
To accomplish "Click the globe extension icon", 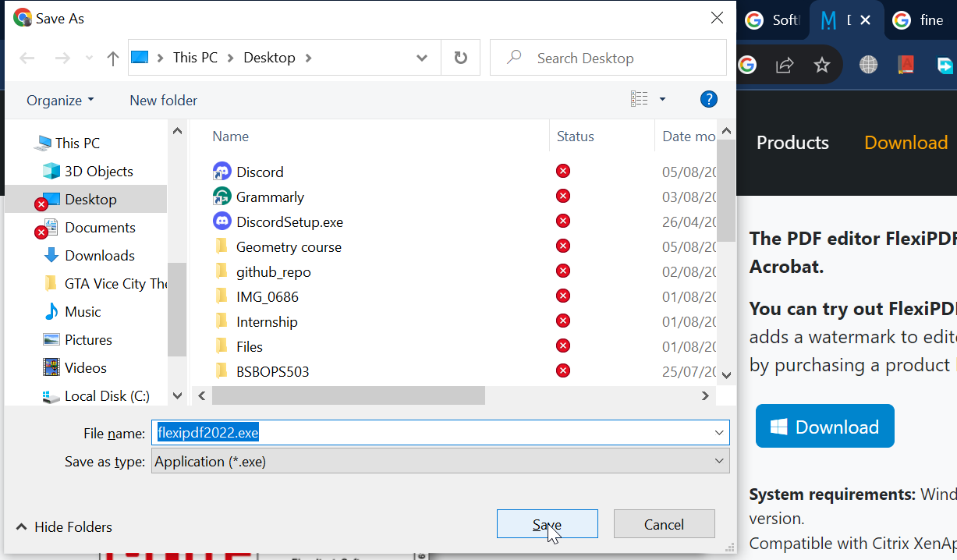I will click(868, 66).
